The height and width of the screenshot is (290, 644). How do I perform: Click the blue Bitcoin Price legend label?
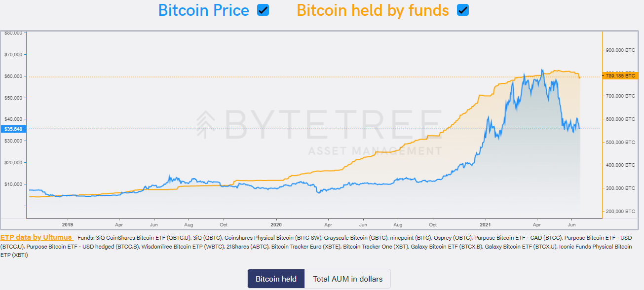[203, 10]
